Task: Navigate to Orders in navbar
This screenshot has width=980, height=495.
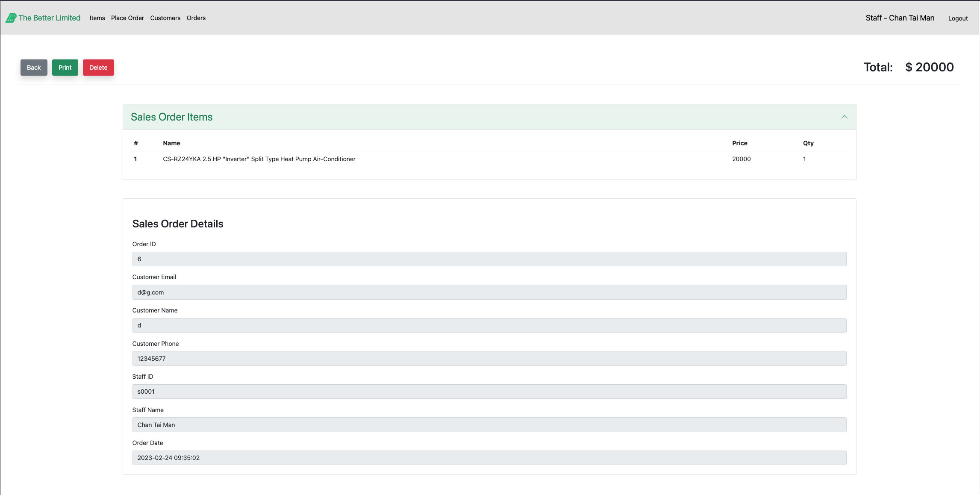Action: 196,18
